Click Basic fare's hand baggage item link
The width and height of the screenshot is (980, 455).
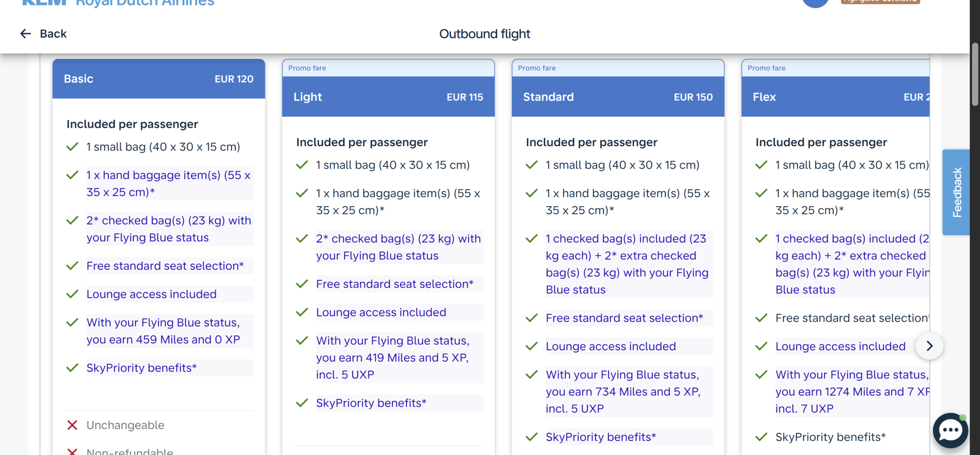[x=168, y=184]
